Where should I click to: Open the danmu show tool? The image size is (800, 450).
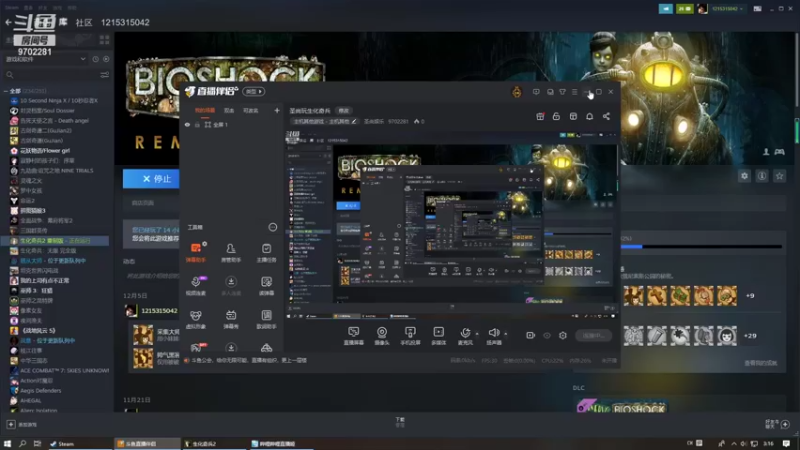[231, 319]
